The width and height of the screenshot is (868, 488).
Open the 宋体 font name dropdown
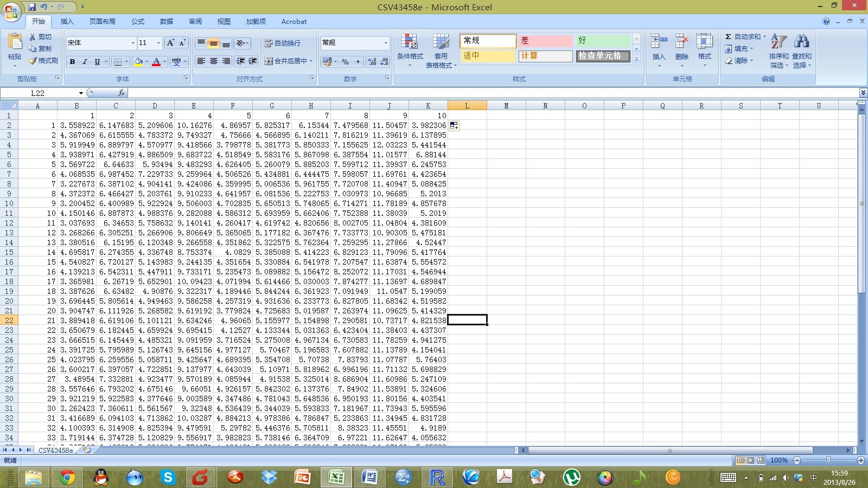coord(133,43)
